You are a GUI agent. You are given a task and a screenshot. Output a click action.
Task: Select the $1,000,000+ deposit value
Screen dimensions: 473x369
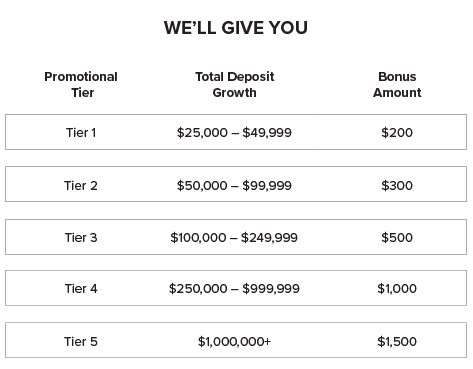234,342
